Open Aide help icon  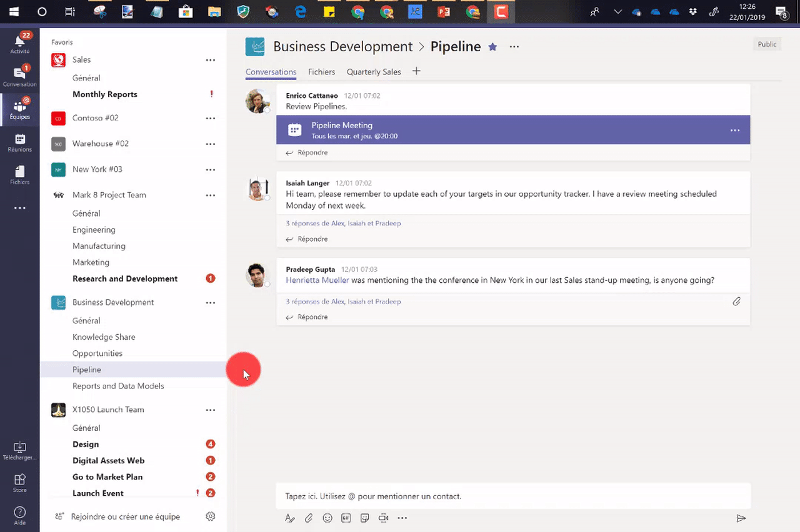20,515
